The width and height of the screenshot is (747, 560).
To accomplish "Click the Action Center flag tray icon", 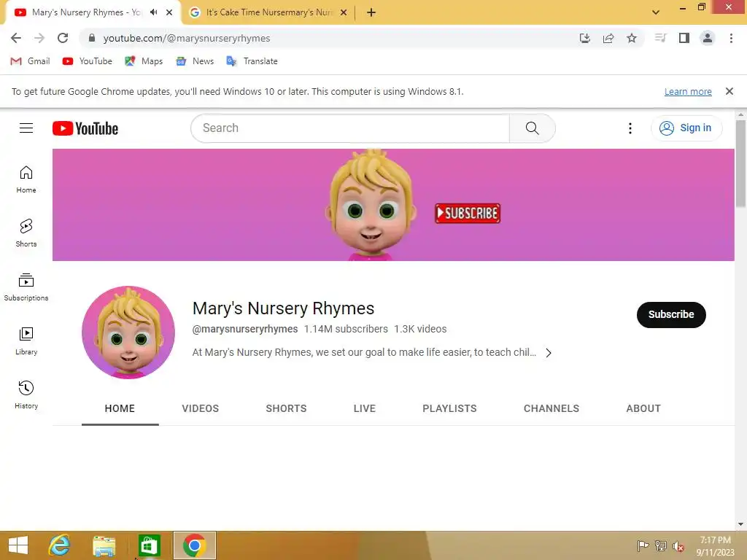I will [643, 546].
